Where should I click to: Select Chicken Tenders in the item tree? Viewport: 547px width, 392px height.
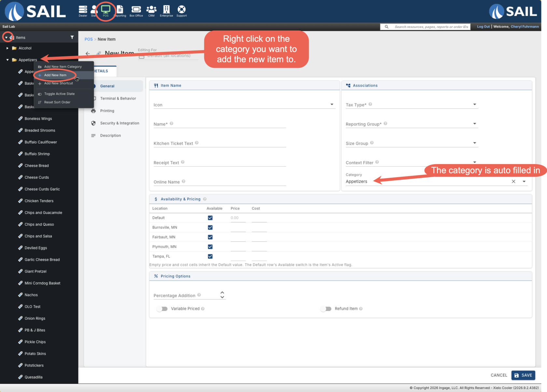tap(39, 201)
